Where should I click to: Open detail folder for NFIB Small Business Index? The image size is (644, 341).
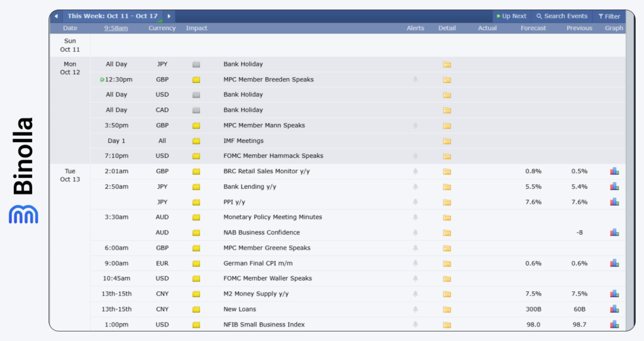click(x=447, y=325)
